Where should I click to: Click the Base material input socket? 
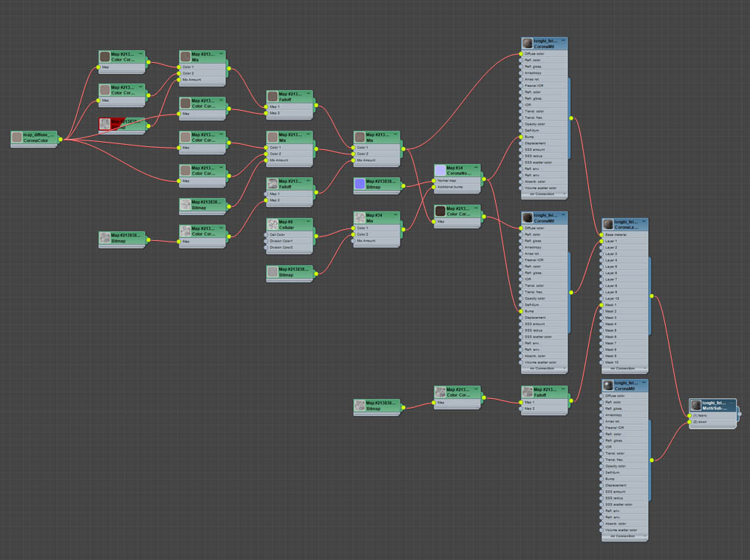601,235
